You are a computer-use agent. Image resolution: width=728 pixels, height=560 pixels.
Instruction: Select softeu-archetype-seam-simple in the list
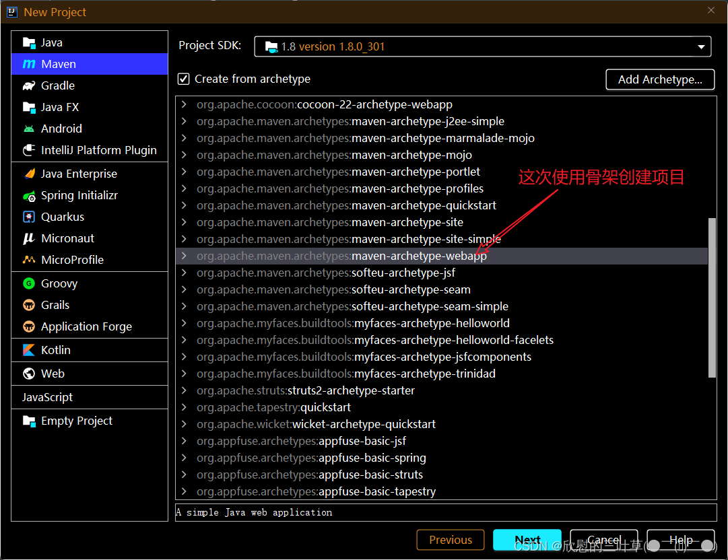tap(442, 306)
